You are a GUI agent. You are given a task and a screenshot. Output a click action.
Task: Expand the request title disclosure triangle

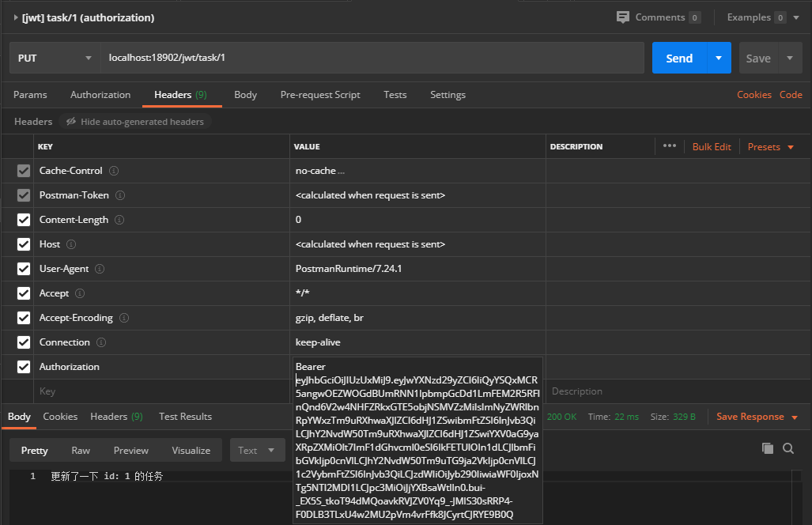[x=16, y=17]
